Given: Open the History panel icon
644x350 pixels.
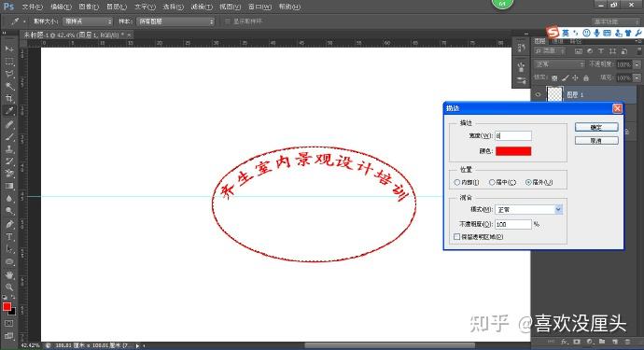Looking at the screenshot, I should 521,48.
